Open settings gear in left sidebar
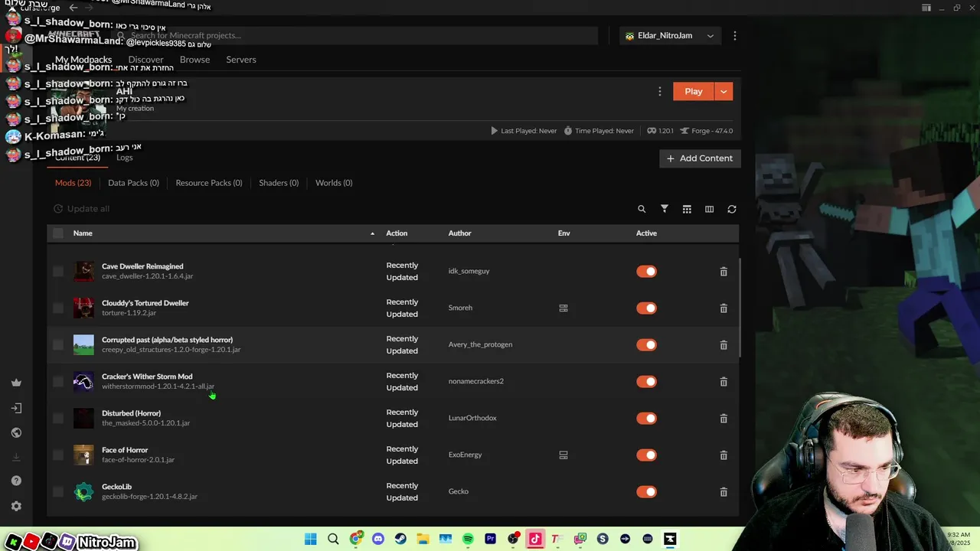Image resolution: width=980 pixels, height=551 pixels. pyautogui.click(x=16, y=506)
